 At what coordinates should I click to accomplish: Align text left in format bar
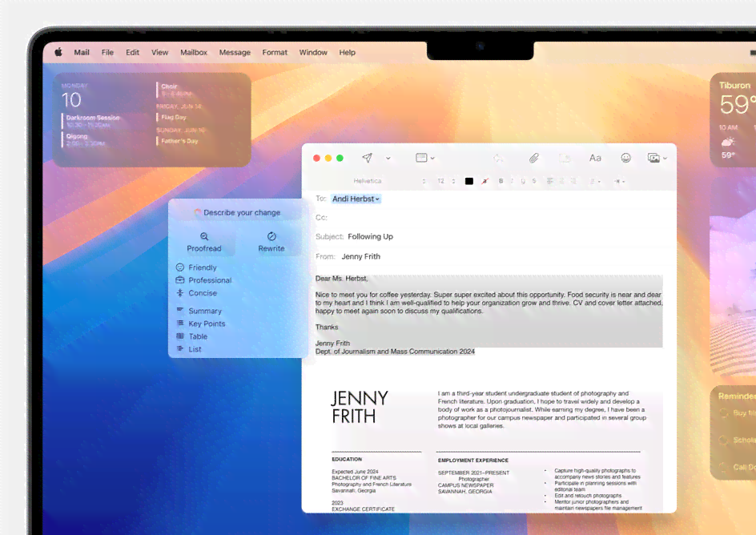pyautogui.click(x=549, y=181)
